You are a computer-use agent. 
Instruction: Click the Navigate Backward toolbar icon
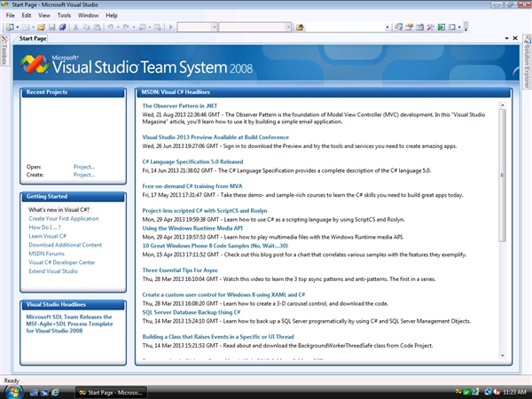[x=143, y=27]
